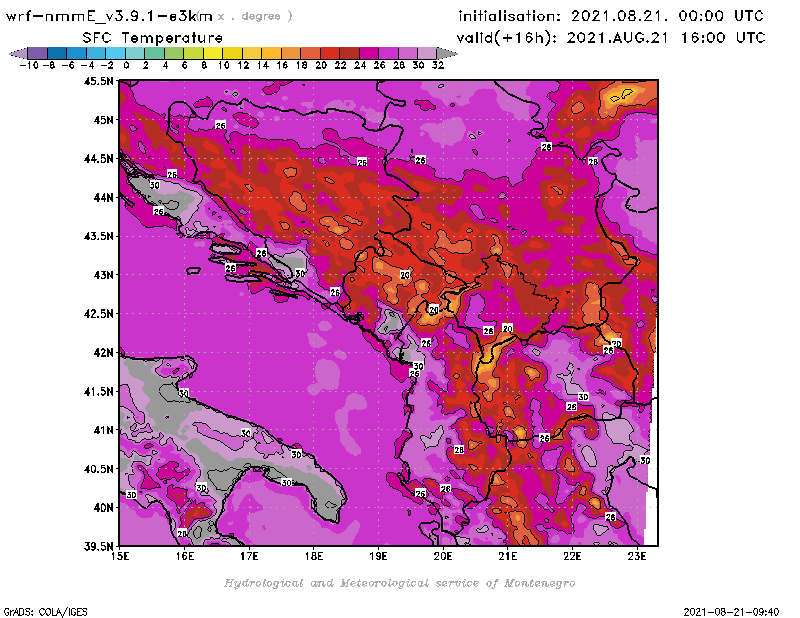Click the initialisation date 2021.08.21 text
This screenshot has height=618, width=800.
tap(611, 16)
